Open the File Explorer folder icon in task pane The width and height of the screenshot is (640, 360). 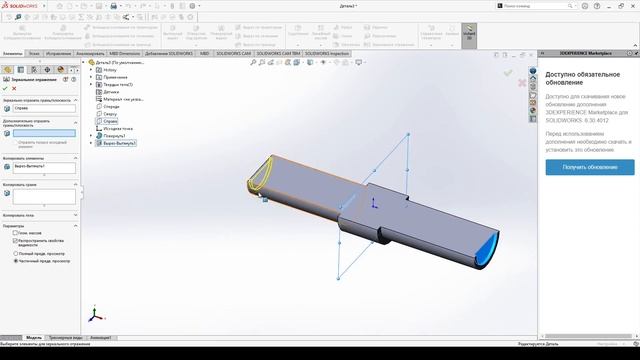533,95
